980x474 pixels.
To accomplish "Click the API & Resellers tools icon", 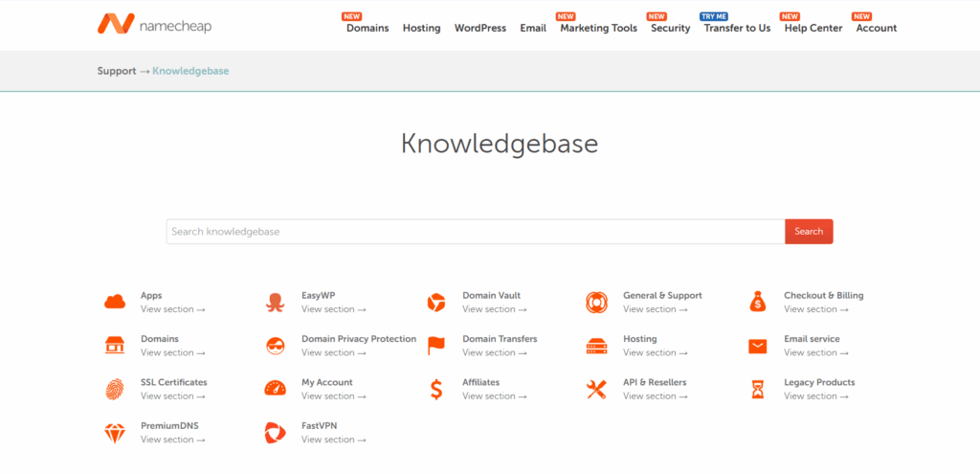I will [x=597, y=389].
